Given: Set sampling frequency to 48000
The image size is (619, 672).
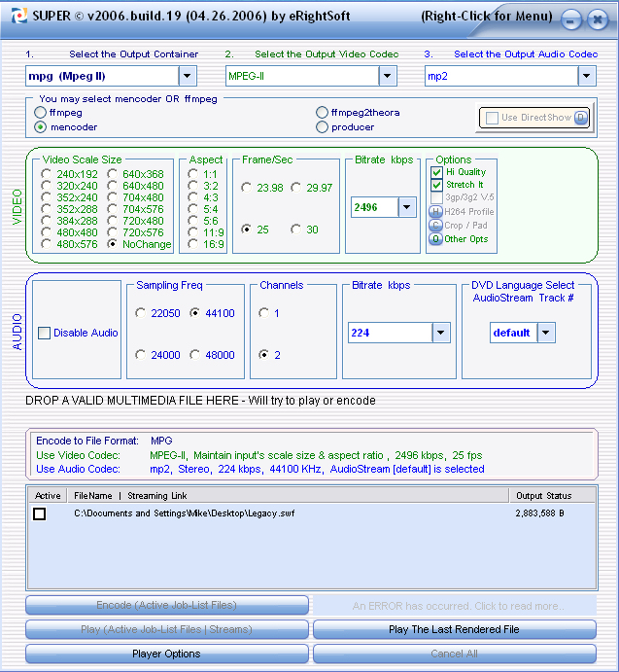Looking at the screenshot, I should point(195,355).
